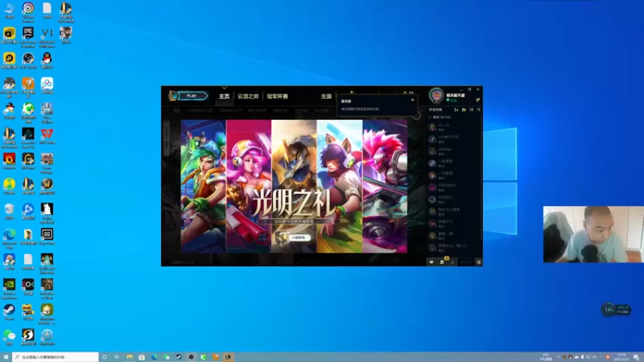This screenshot has width=644, height=362.
Task: Click the client settings gear at bottom right
Action: point(478,262)
